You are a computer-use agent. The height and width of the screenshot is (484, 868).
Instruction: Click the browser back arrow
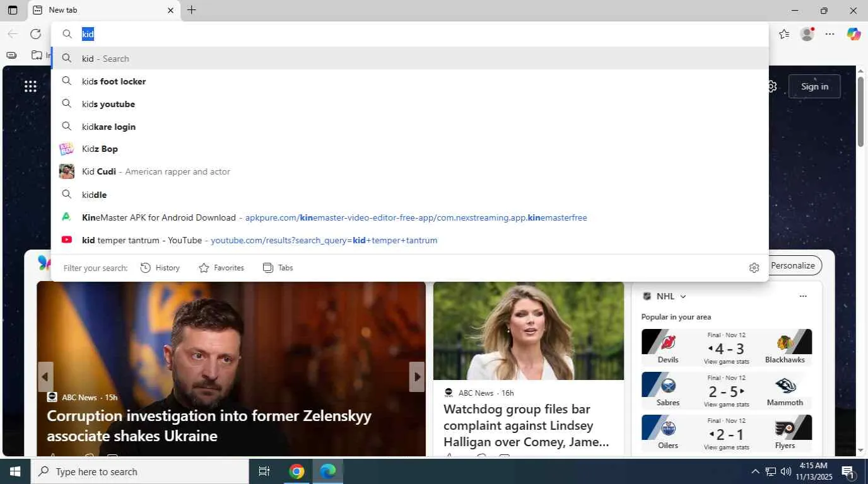[x=13, y=34]
